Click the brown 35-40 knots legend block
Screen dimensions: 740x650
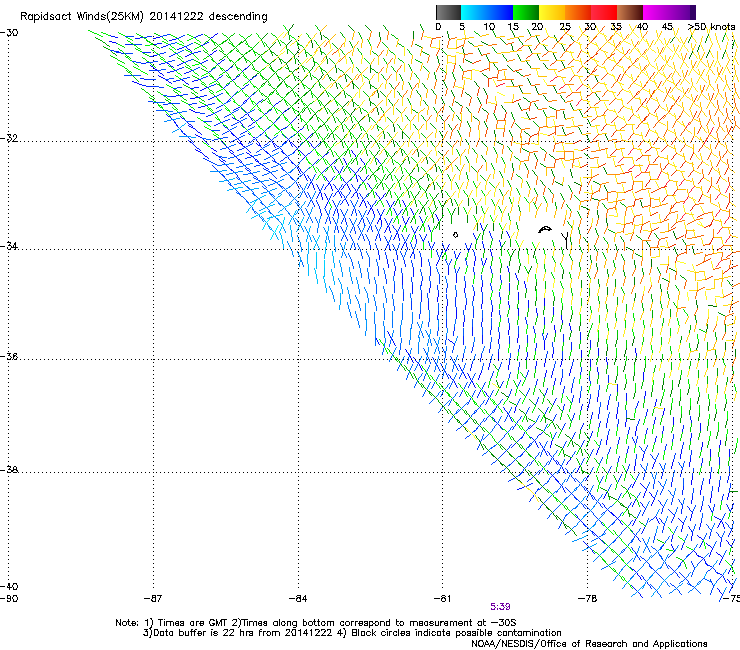[630, 12]
